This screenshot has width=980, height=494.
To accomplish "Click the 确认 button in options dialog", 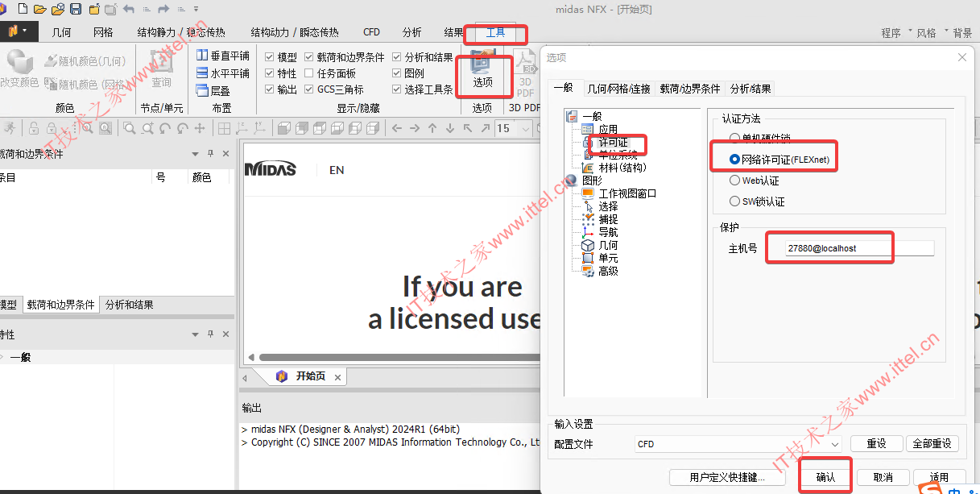I will 825,477.
